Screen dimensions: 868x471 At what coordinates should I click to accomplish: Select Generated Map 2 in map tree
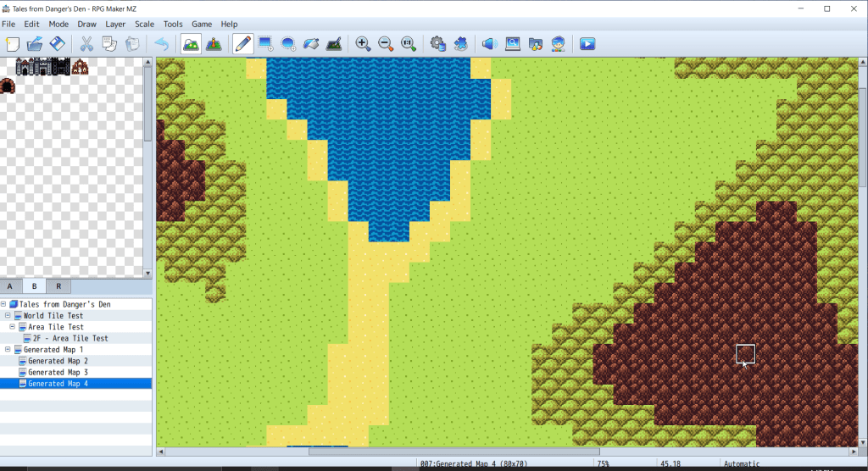[58, 361]
